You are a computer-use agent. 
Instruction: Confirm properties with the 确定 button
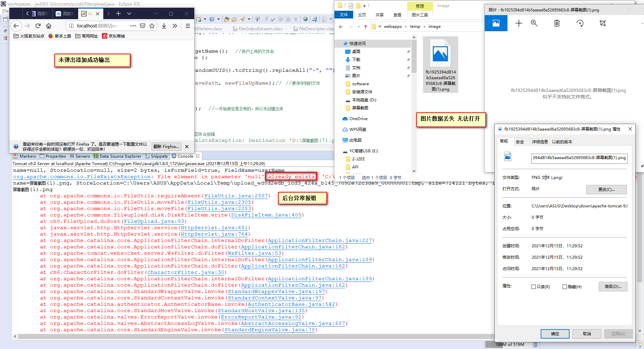(554, 334)
